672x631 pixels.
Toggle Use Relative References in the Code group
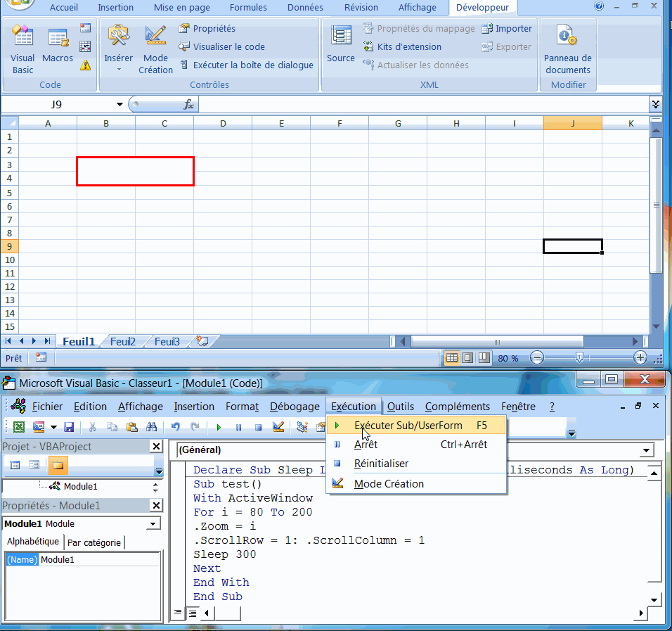tap(85, 46)
